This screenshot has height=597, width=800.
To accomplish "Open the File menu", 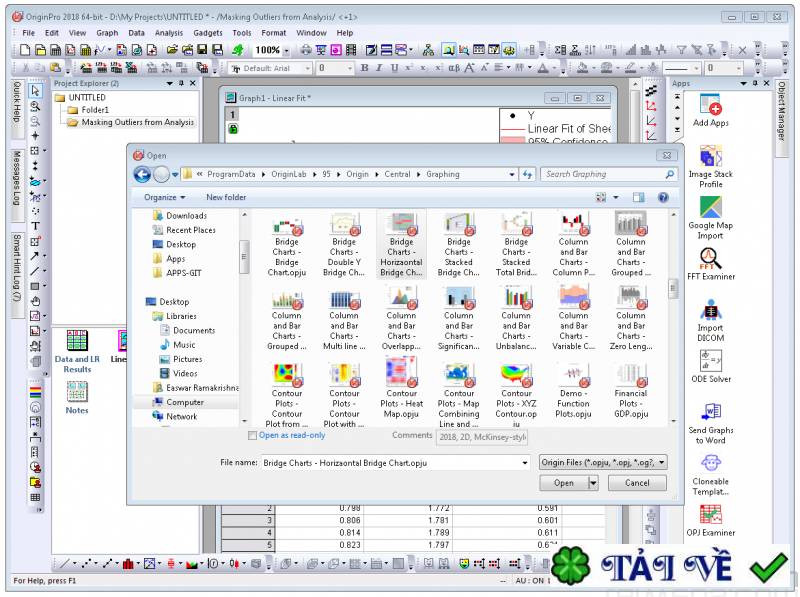I will coord(29,33).
